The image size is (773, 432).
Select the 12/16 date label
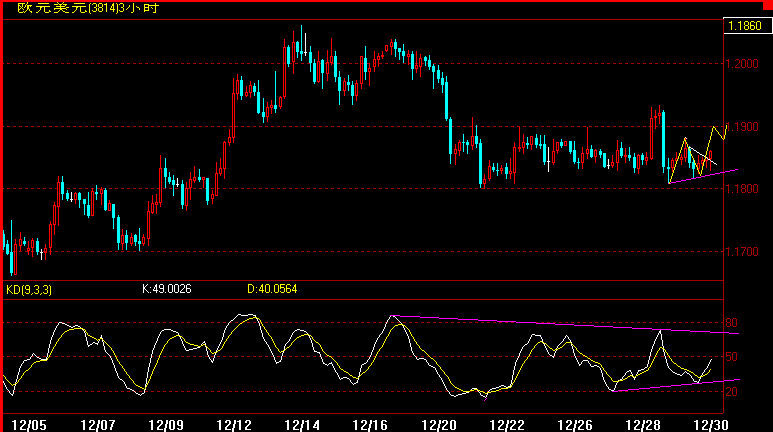370,425
